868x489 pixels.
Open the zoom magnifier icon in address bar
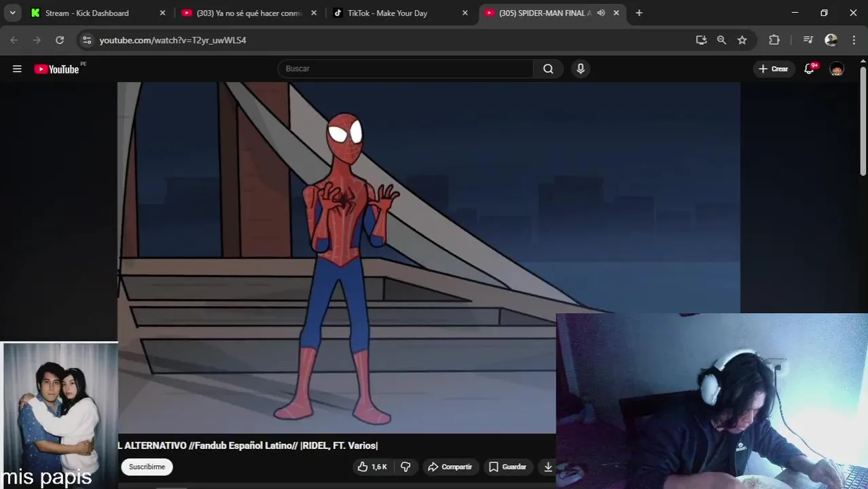pos(721,40)
